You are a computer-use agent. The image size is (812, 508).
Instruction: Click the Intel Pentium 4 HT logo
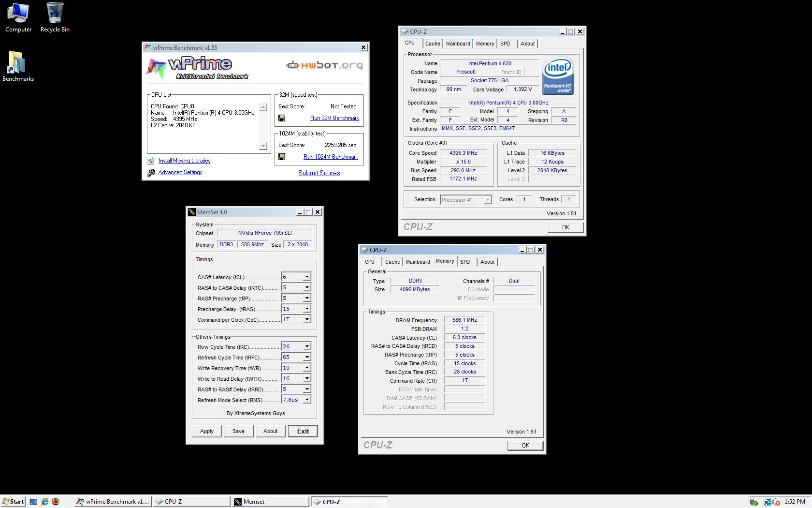coord(558,75)
